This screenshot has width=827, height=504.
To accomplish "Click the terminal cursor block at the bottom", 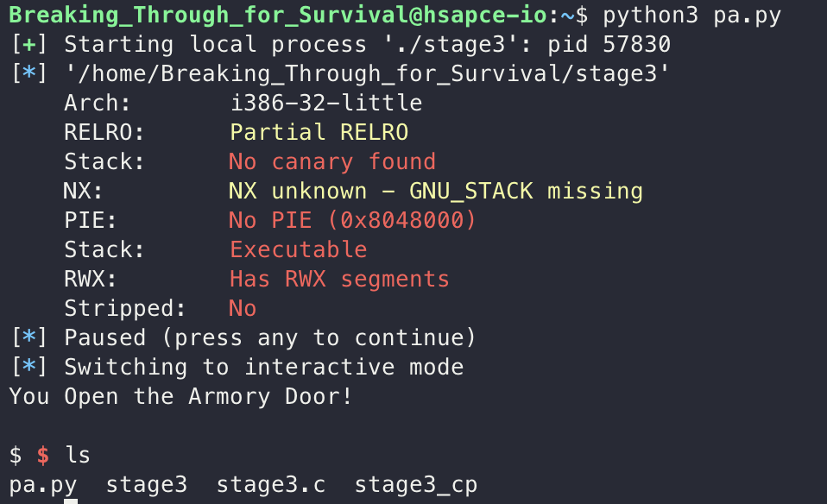I will pos(71,501).
